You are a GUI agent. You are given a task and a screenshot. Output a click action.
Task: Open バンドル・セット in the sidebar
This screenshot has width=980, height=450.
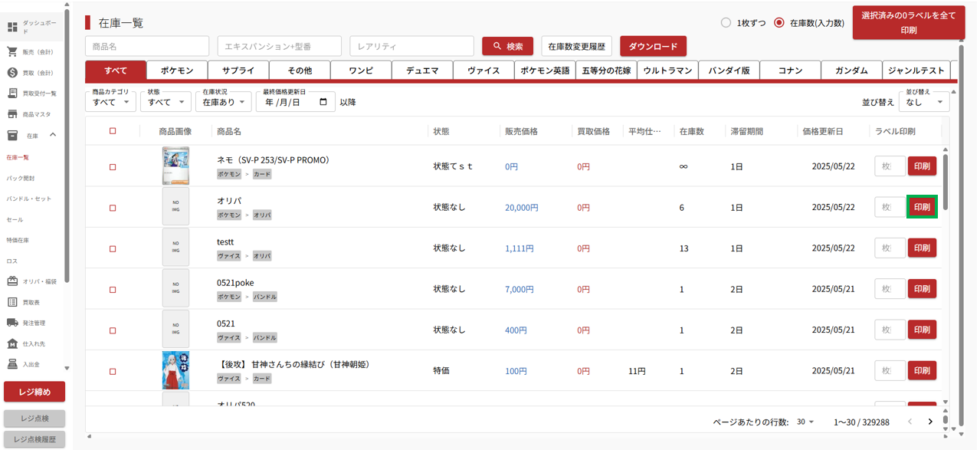[29, 199]
